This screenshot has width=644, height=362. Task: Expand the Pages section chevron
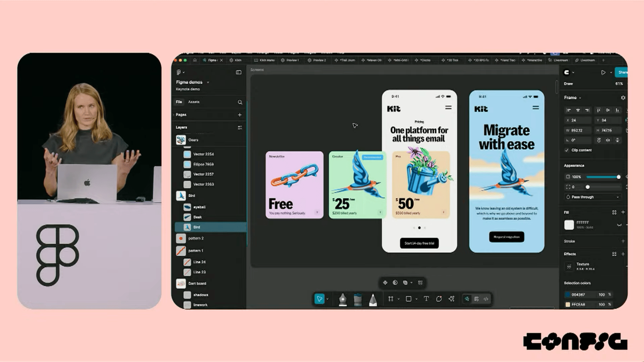coord(174,115)
